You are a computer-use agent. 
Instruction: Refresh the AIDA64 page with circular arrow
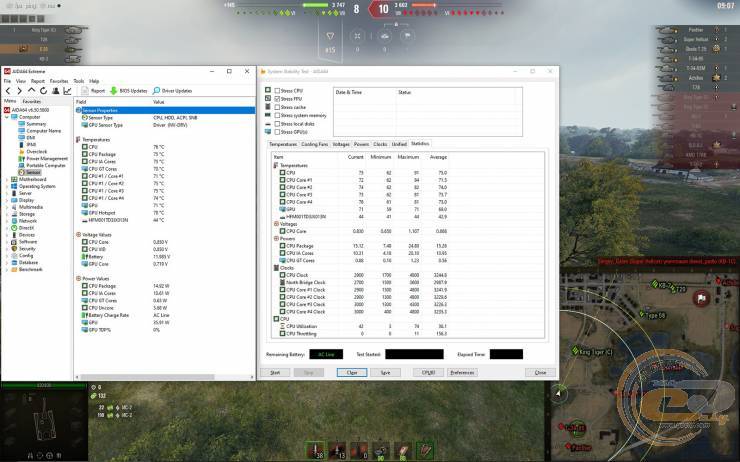click(43, 91)
